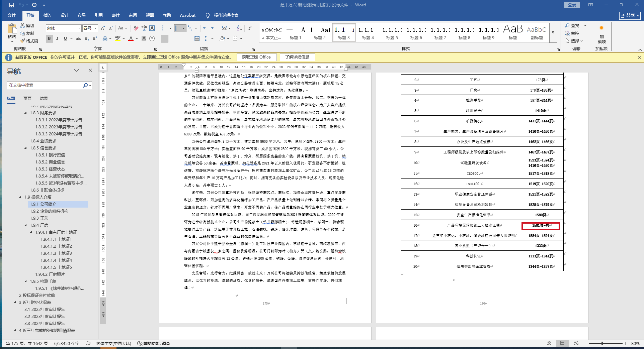Center-align the paragraph
The width and height of the screenshot is (644, 349).
173,38
